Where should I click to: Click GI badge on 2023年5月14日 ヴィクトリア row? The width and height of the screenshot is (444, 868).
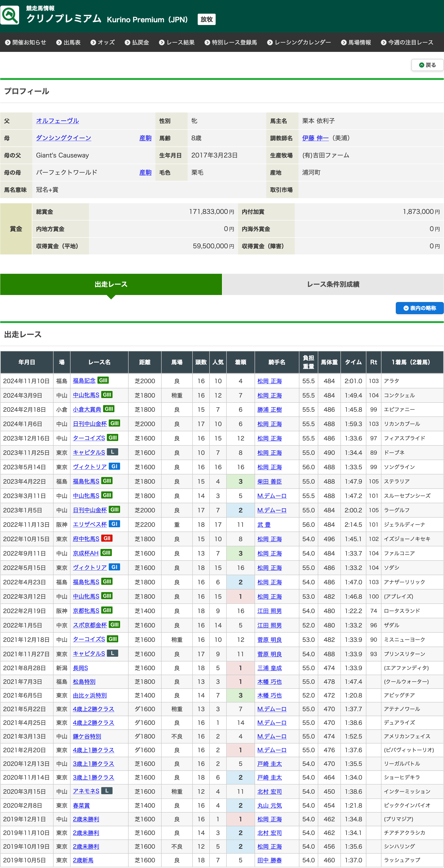coord(114,467)
